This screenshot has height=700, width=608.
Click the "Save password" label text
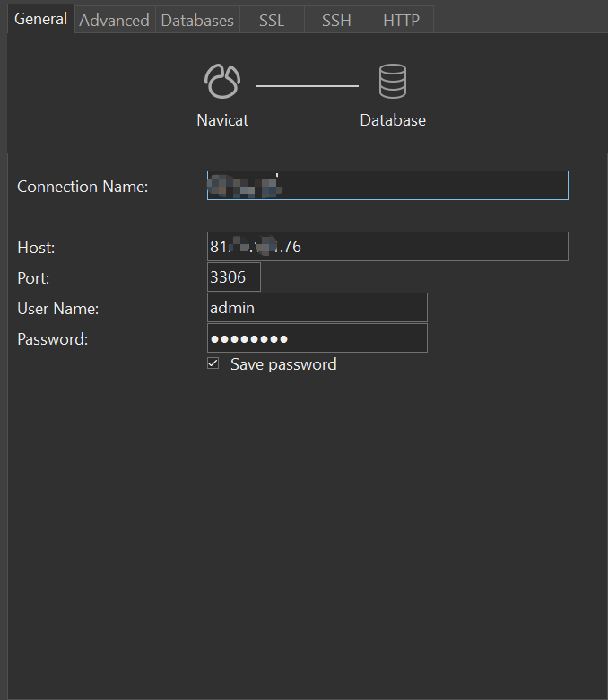click(x=283, y=364)
